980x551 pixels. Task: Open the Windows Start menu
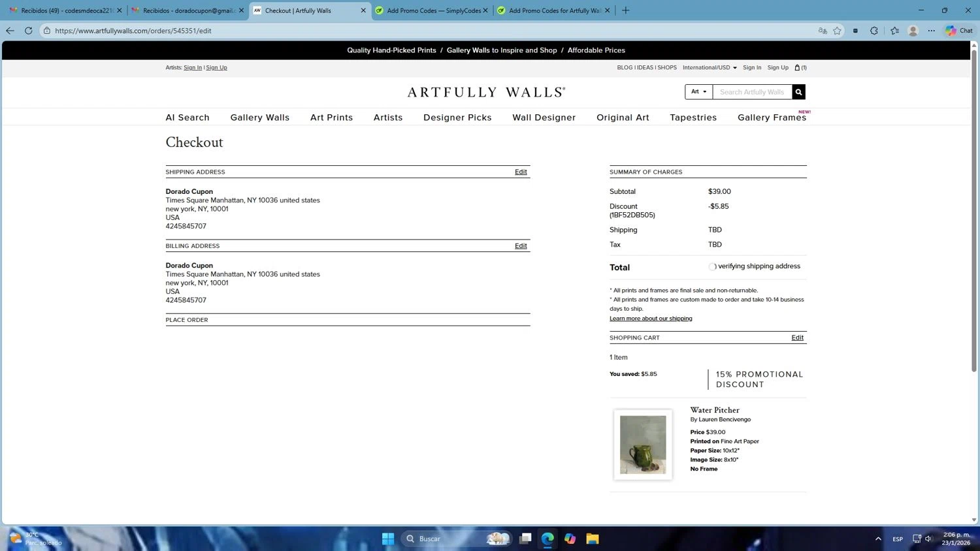tap(388, 539)
